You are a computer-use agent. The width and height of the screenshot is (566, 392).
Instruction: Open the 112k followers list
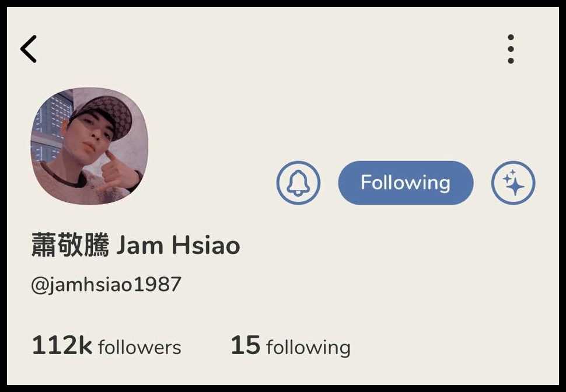106,346
